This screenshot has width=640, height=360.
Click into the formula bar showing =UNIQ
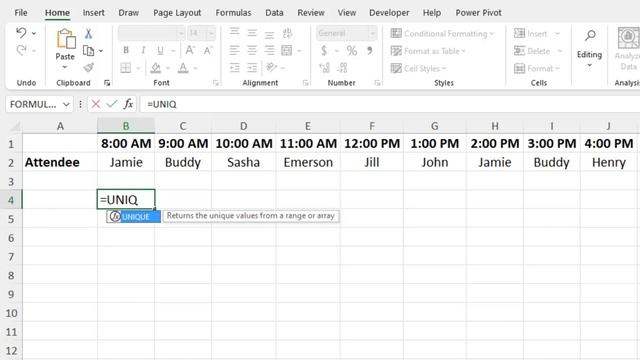tap(390, 104)
